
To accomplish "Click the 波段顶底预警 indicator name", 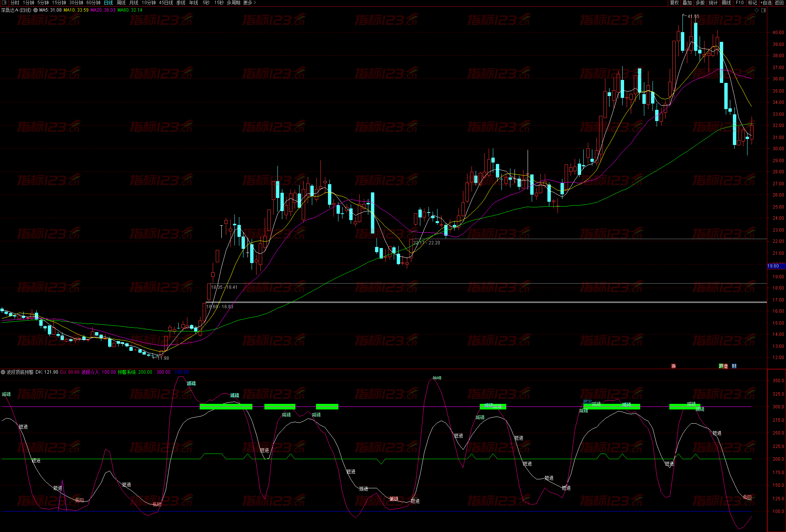I will tap(20, 372).
